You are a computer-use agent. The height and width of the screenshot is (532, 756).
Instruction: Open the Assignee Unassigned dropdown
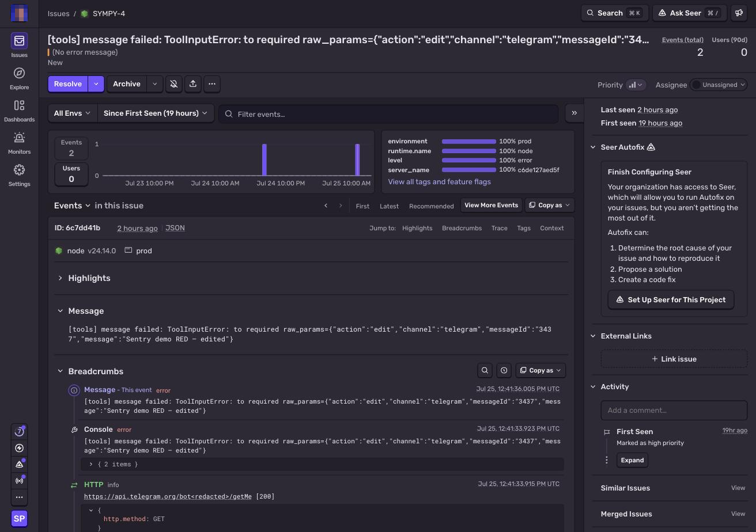[x=719, y=85]
